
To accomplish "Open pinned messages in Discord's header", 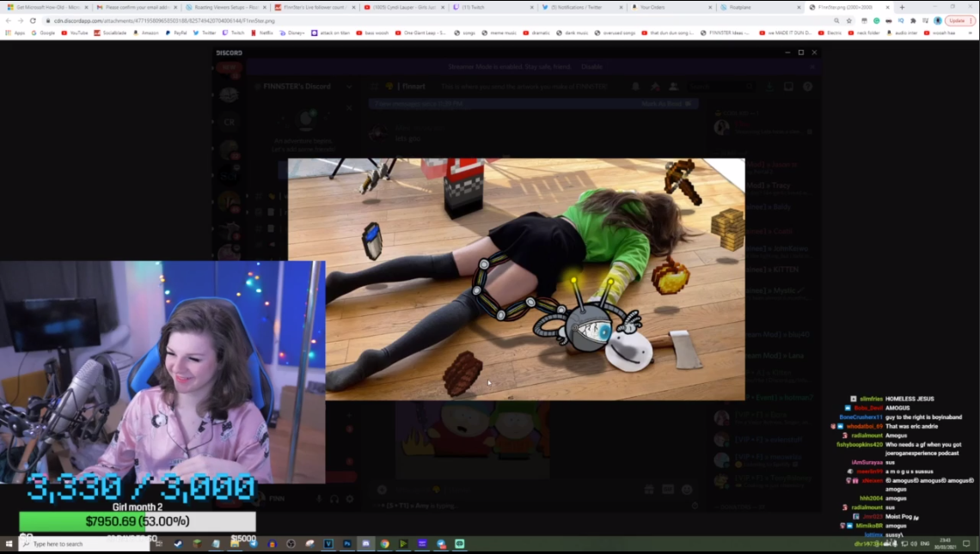I will 654,87.
